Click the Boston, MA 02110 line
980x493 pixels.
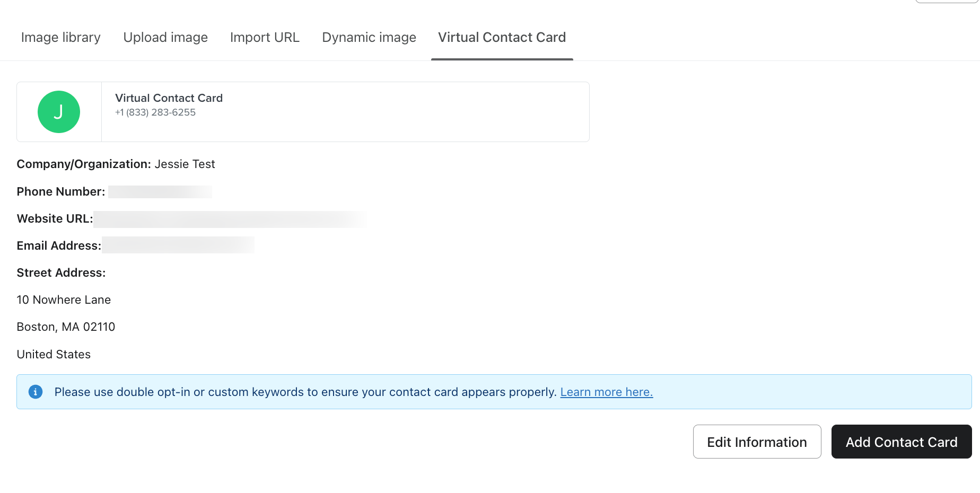66,327
